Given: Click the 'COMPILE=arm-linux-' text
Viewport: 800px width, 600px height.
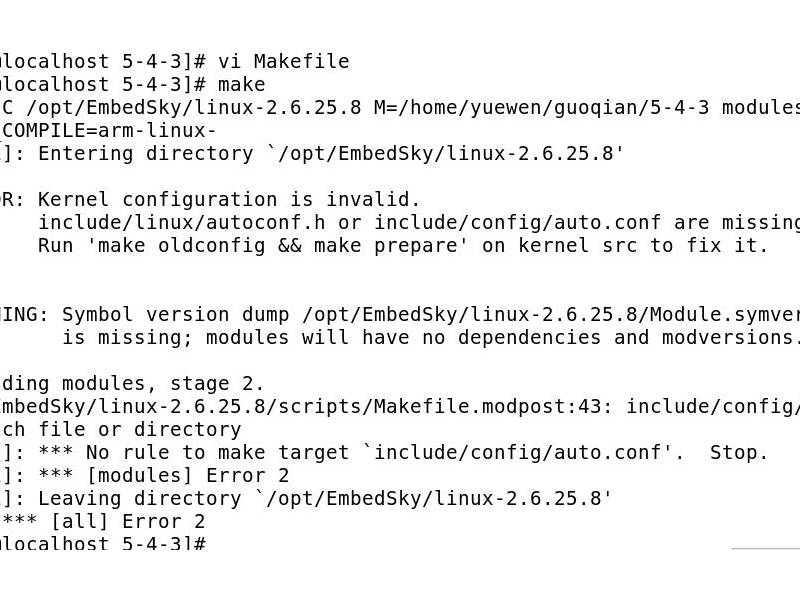Looking at the screenshot, I should click(109, 131).
